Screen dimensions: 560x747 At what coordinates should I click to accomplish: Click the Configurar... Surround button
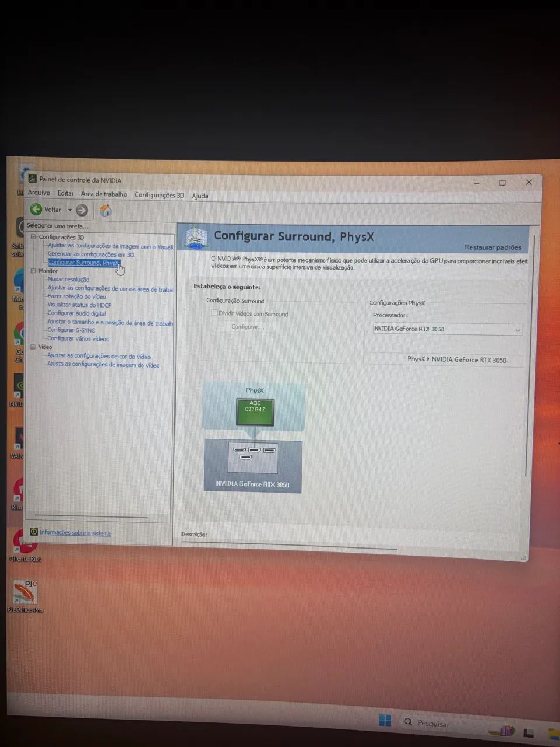247,327
